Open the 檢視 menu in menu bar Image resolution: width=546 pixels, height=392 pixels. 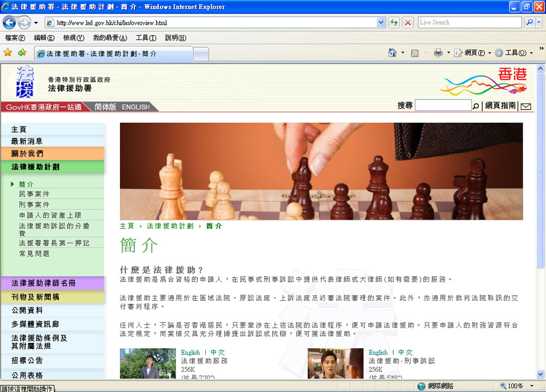click(x=73, y=38)
